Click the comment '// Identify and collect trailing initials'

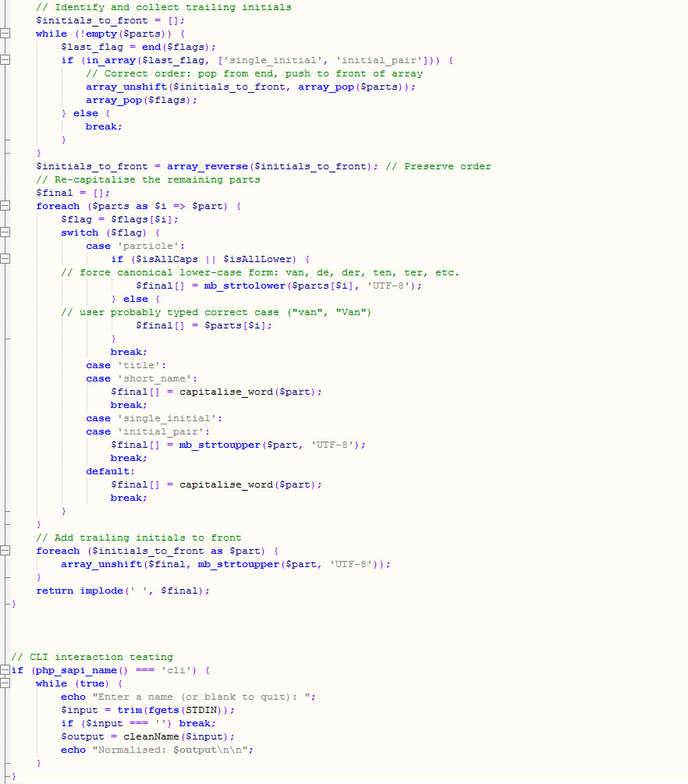(x=164, y=7)
